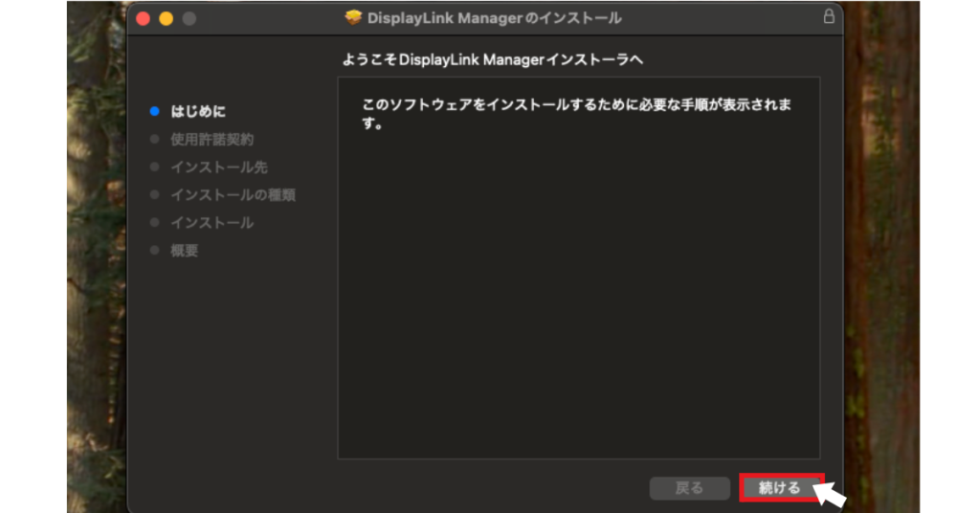Select the 概要 step in sidebar
This screenshot has width=980, height=513.
(x=185, y=251)
